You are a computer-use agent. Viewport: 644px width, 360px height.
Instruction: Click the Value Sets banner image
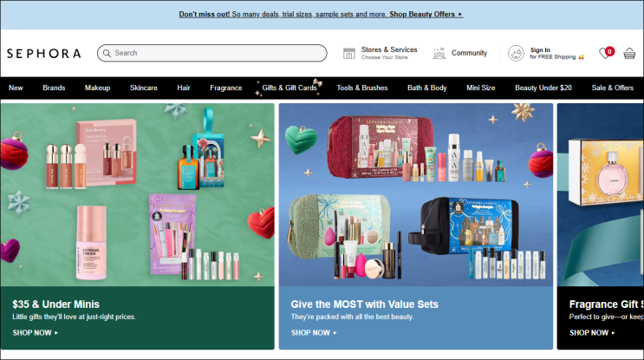coord(416,195)
